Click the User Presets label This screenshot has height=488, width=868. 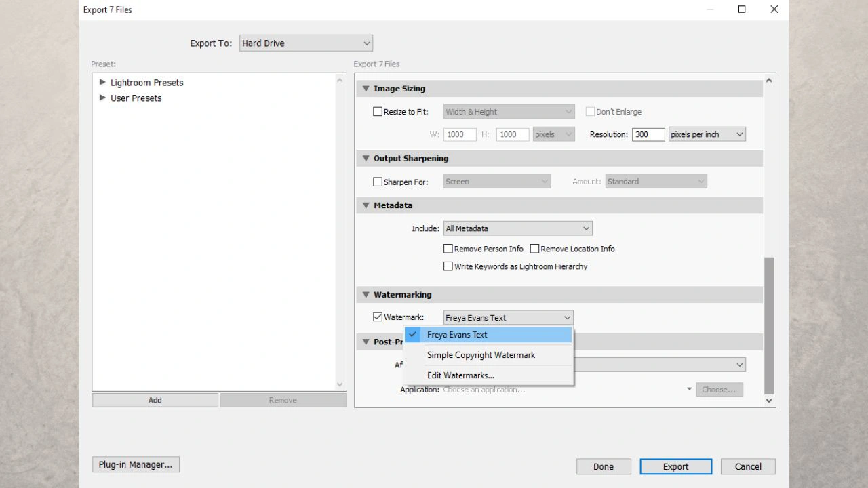coord(136,98)
